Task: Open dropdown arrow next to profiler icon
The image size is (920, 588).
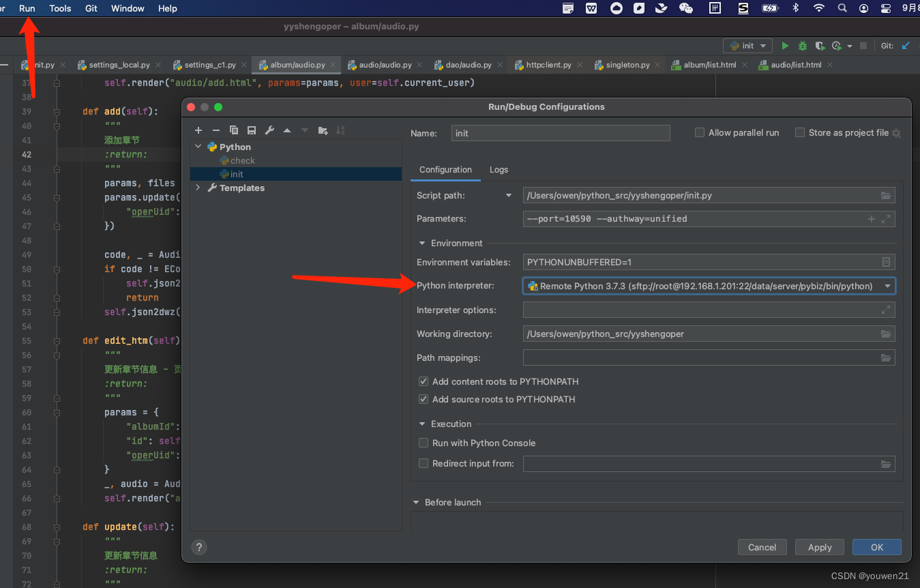Action: tap(849, 46)
